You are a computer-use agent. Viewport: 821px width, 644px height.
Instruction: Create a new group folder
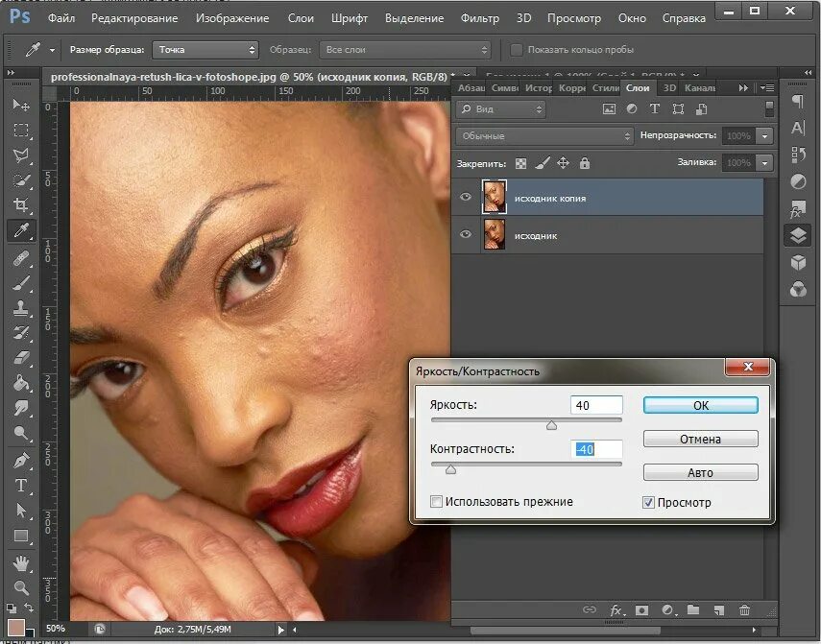[x=693, y=609]
